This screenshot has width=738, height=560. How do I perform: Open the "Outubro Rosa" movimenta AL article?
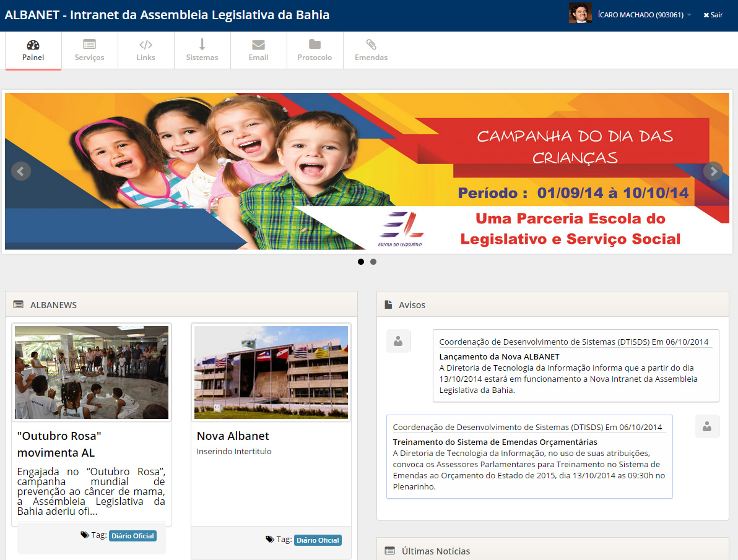point(59,444)
